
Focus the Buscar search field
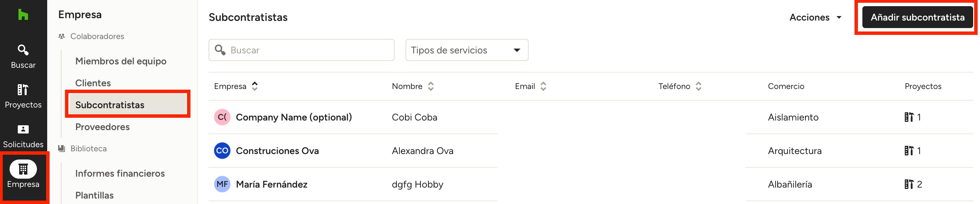tap(308, 50)
